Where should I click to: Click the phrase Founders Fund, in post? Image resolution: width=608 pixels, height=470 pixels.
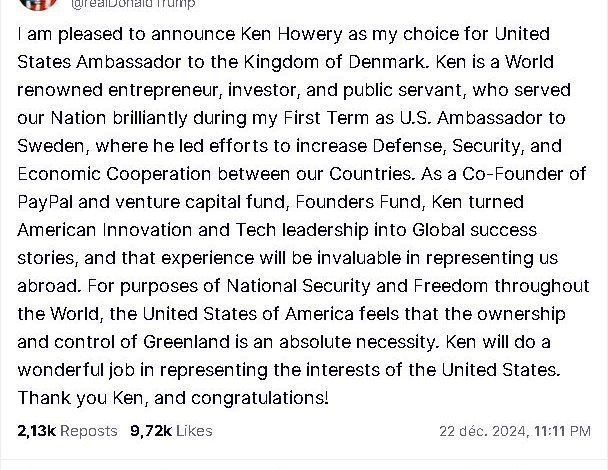[x=360, y=202]
